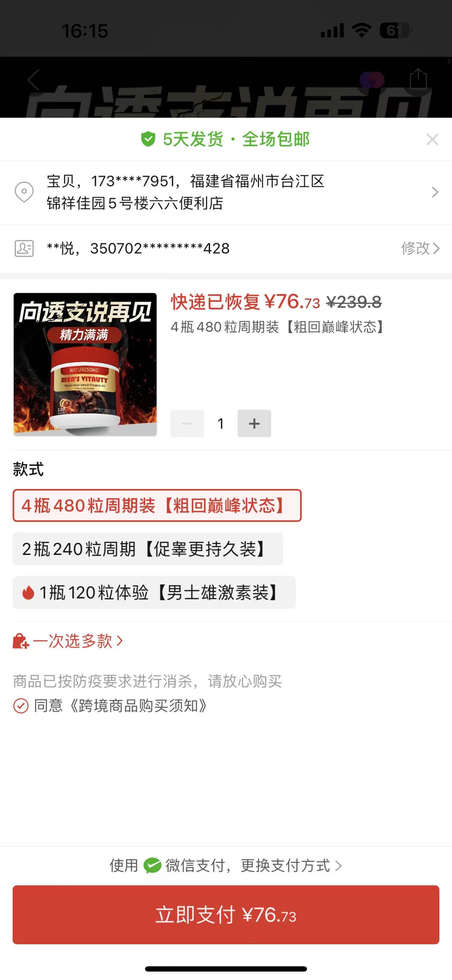The height and width of the screenshot is (980, 452).
Task: Tap the ID card icon
Action: coord(24,248)
